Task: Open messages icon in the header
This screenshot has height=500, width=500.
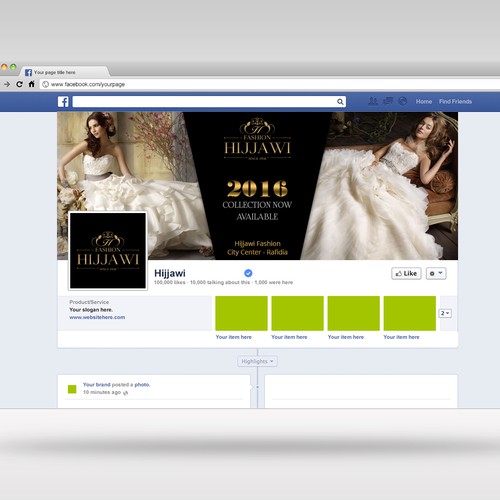Action: coord(388,101)
